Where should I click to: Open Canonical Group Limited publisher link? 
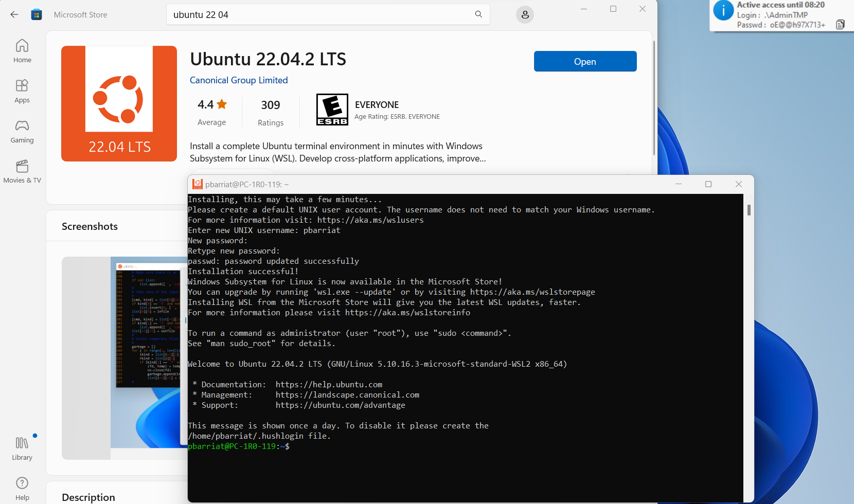pyautogui.click(x=239, y=80)
